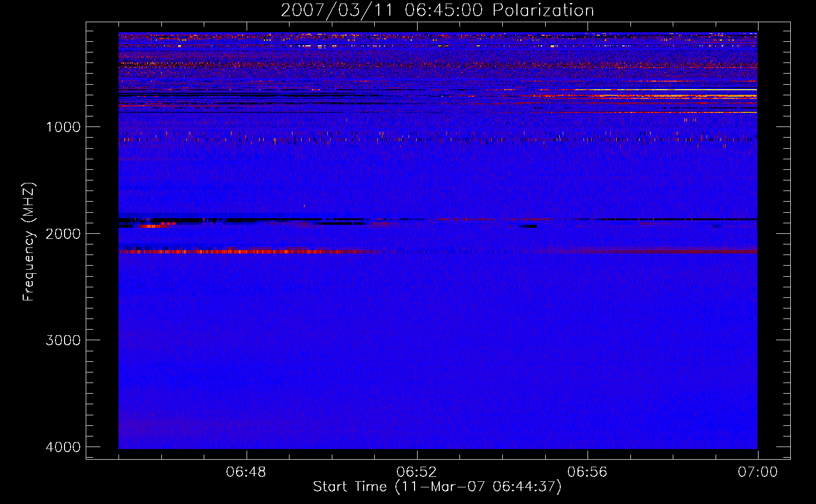Click the 1000 frequency tick label

[x=63, y=127]
